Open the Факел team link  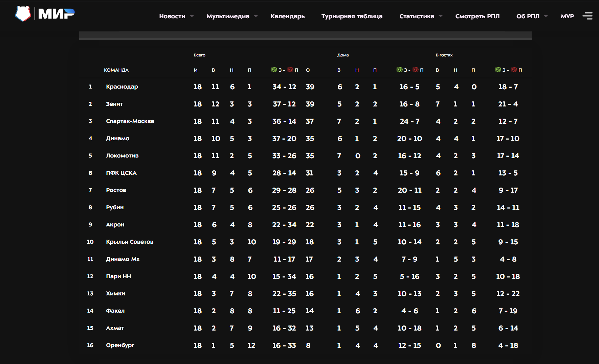115,311
